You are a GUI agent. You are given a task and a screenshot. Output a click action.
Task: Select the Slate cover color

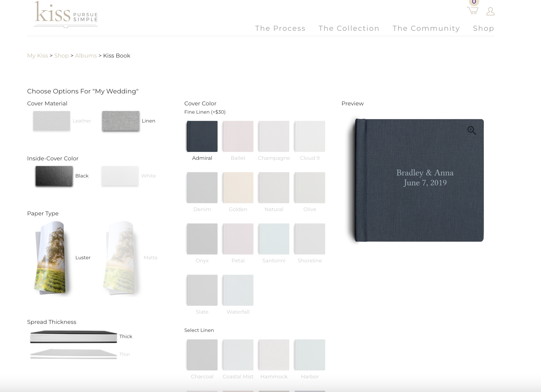pos(202,290)
